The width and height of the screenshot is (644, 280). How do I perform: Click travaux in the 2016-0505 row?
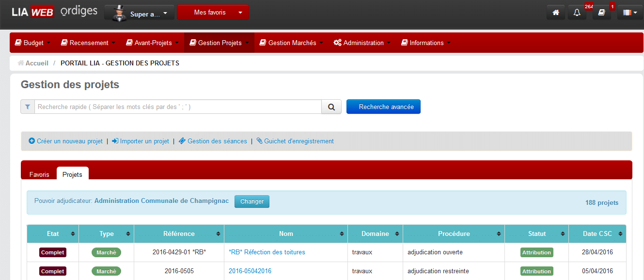click(363, 271)
